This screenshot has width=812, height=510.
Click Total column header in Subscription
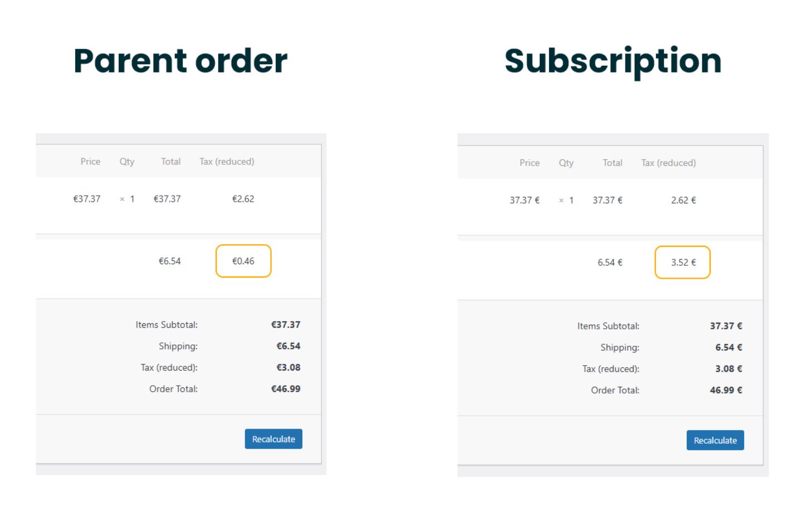pyautogui.click(x=613, y=163)
